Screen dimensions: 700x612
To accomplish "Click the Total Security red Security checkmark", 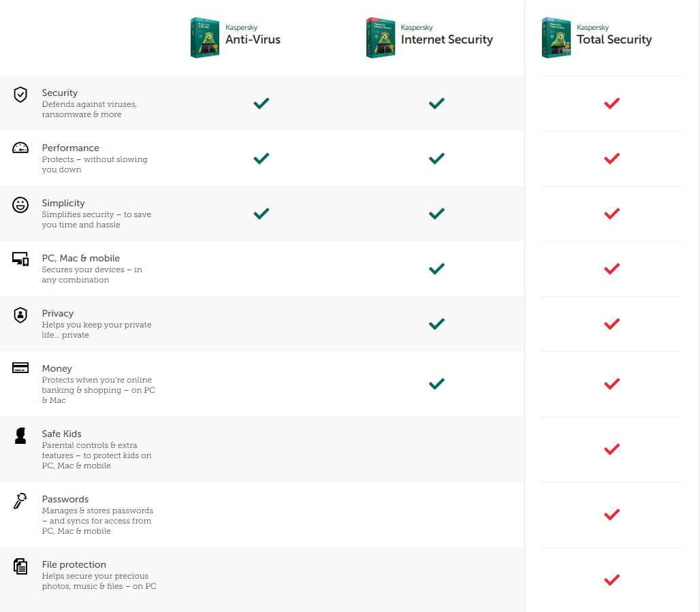I will coord(611,103).
